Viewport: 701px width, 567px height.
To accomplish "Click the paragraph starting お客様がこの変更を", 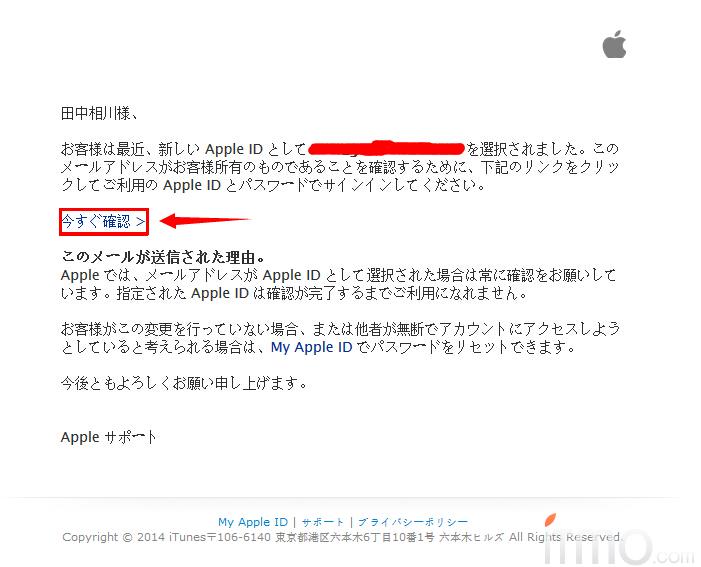I will [340, 338].
